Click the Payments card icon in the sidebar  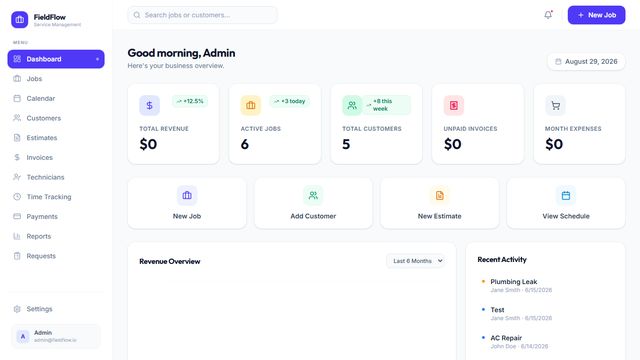coord(17,216)
